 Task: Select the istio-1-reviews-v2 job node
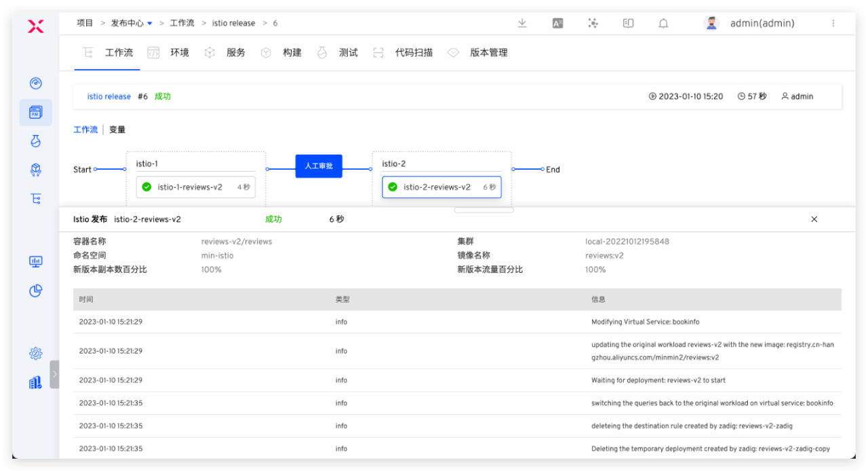coord(195,187)
